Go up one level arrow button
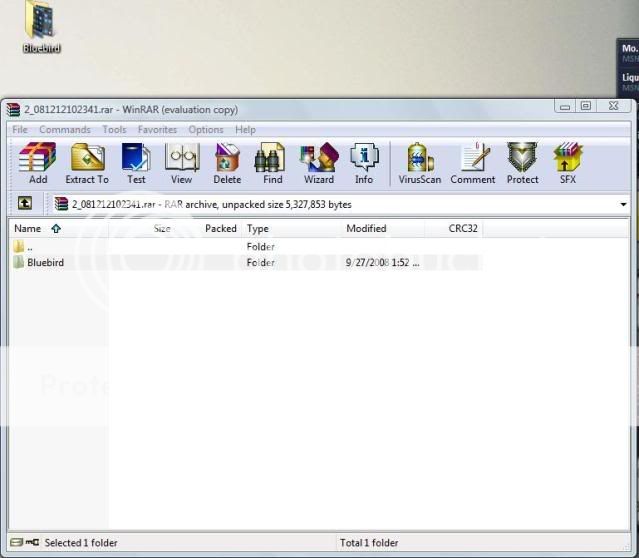Image resolution: width=639 pixels, height=558 pixels. (x=25, y=203)
